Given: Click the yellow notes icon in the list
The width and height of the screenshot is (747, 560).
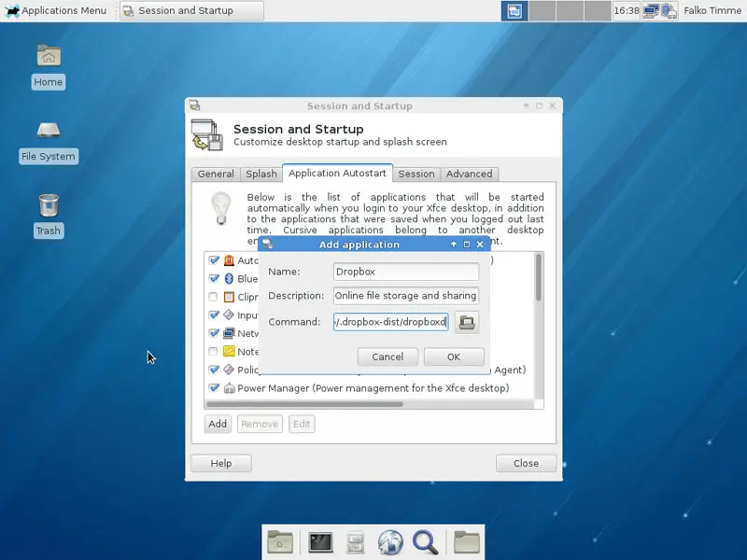Looking at the screenshot, I should (x=229, y=352).
